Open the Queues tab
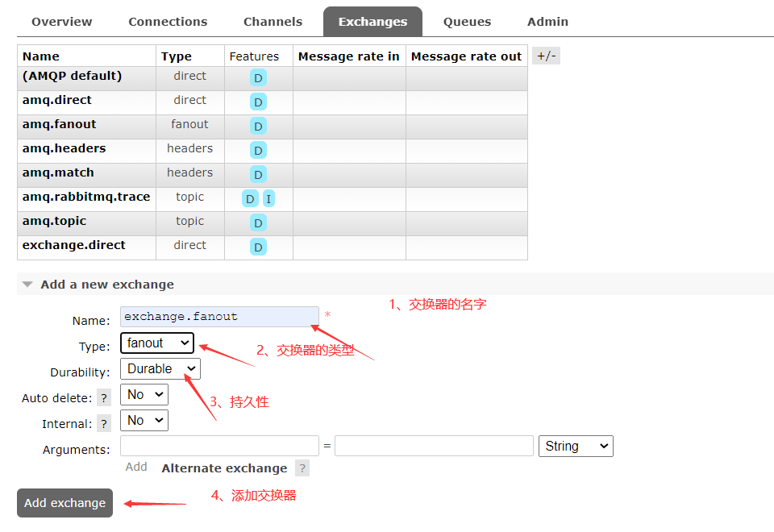 pos(467,22)
